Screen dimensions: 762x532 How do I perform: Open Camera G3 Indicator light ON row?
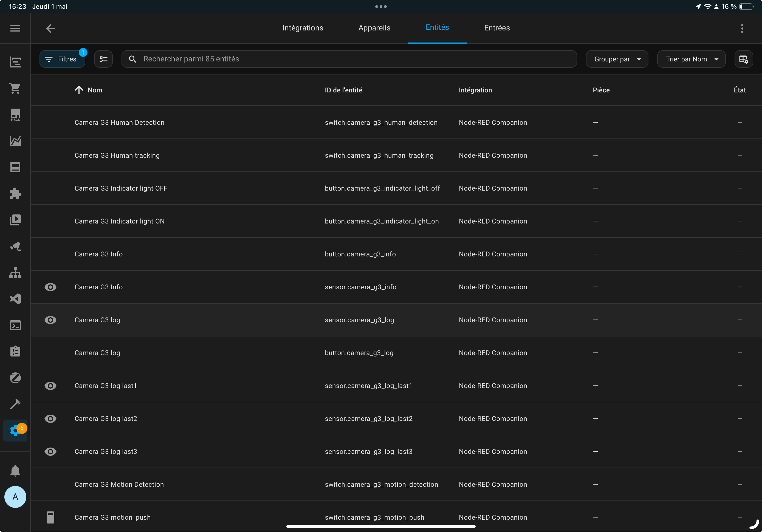pyautogui.click(x=396, y=221)
